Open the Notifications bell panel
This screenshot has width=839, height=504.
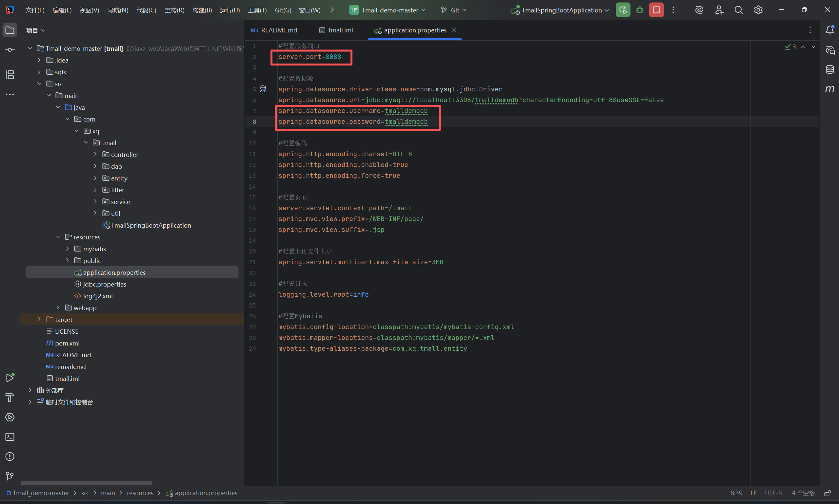point(829,30)
